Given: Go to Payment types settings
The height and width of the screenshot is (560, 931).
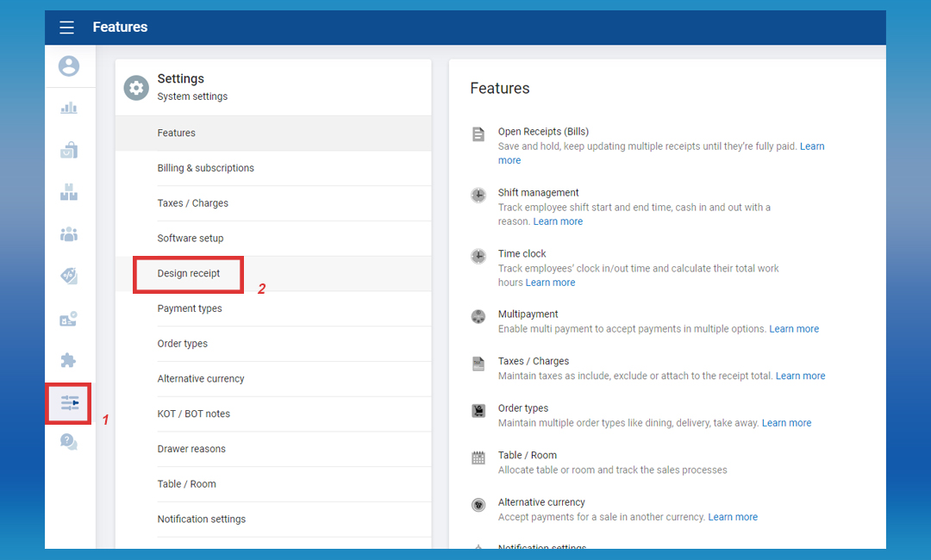Looking at the screenshot, I should coord(190,308).
